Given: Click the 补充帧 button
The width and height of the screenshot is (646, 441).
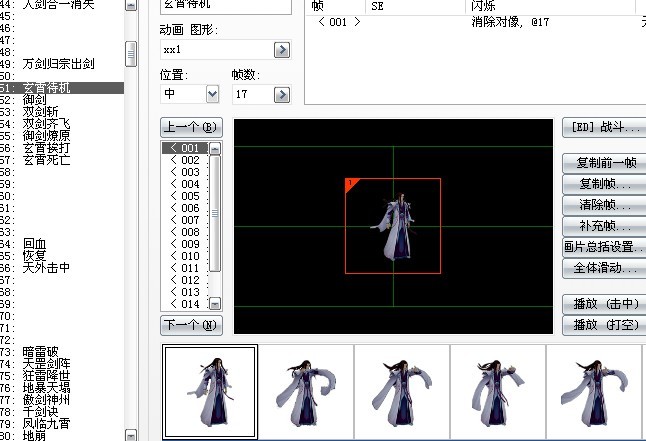Looking at the screenshot, I should 604,226.
